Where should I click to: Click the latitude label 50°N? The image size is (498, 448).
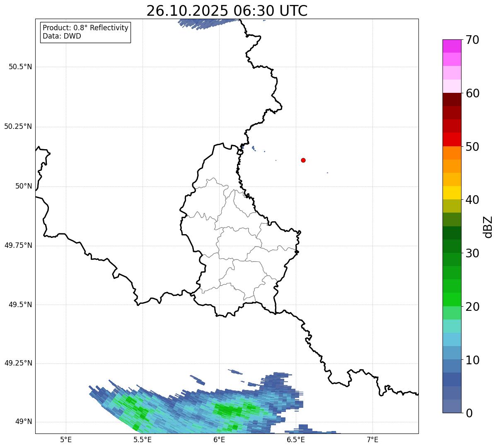coord(24,186)
